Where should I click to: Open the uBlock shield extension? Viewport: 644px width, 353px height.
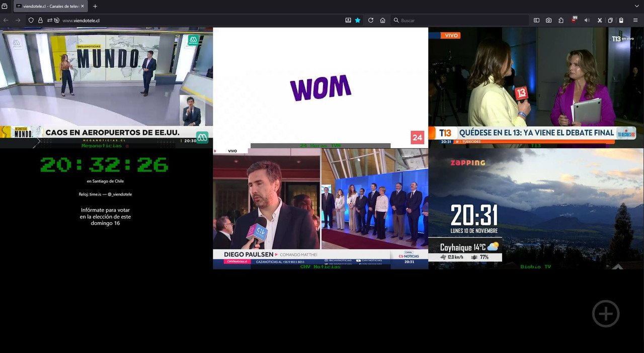pyautogui.click(x=574, y=20)
